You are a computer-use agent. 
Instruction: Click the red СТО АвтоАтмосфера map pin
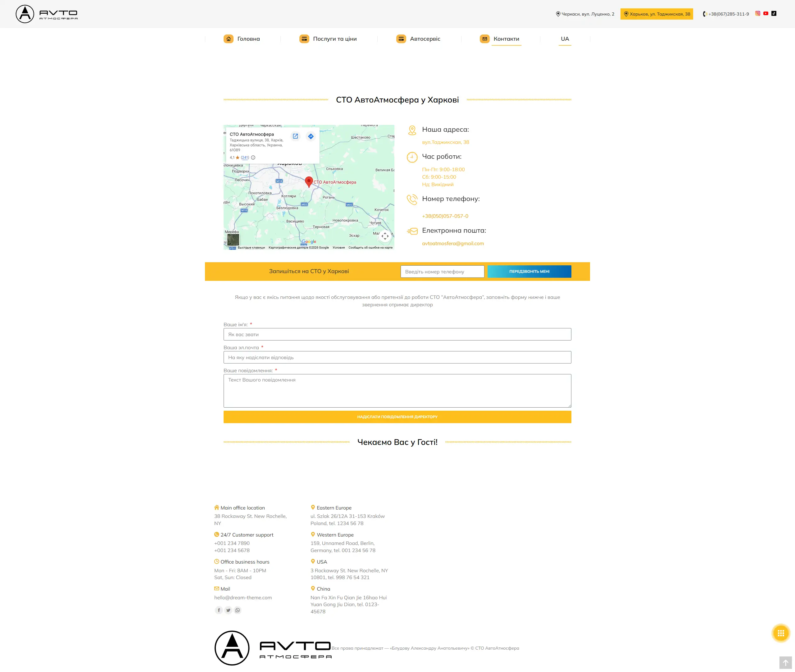(309, 182)
